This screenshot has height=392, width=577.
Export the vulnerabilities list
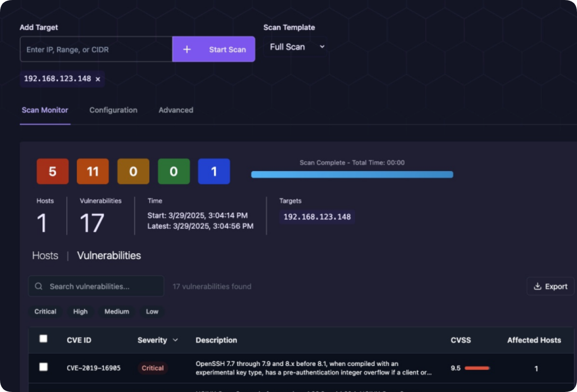click(550, 286)
